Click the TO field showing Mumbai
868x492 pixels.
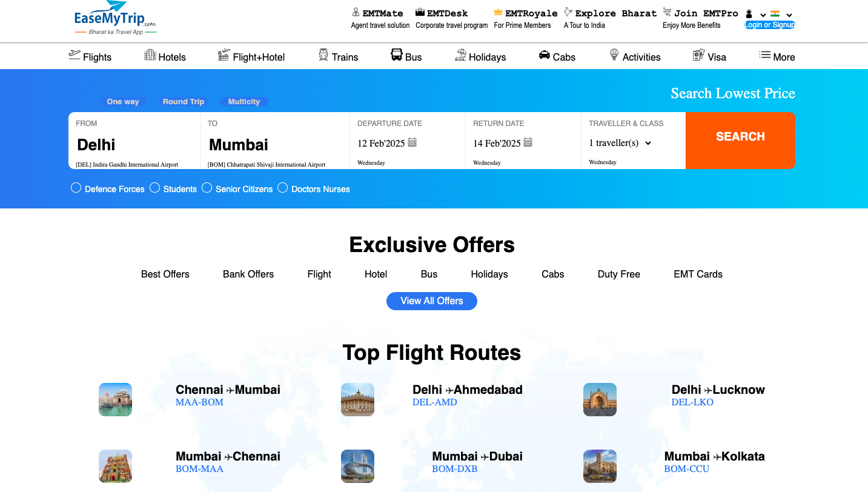coord(275,141)
